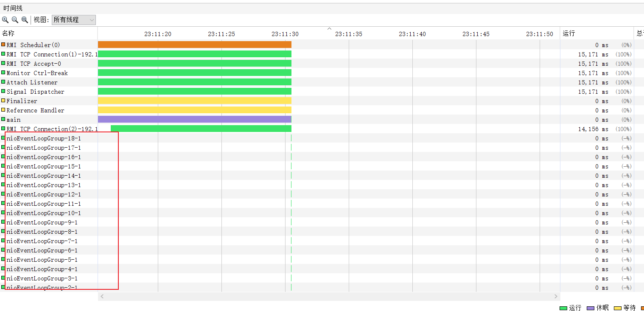Image resolution: width=644 pixels, height=311 pixels.
Task: Select the nioEventLoopGroup-4-1 thread name
Action: 42,269
